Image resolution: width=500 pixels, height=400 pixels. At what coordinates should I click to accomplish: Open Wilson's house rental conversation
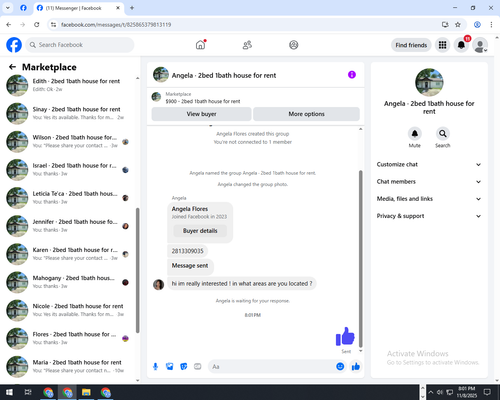tap(69, 142)
